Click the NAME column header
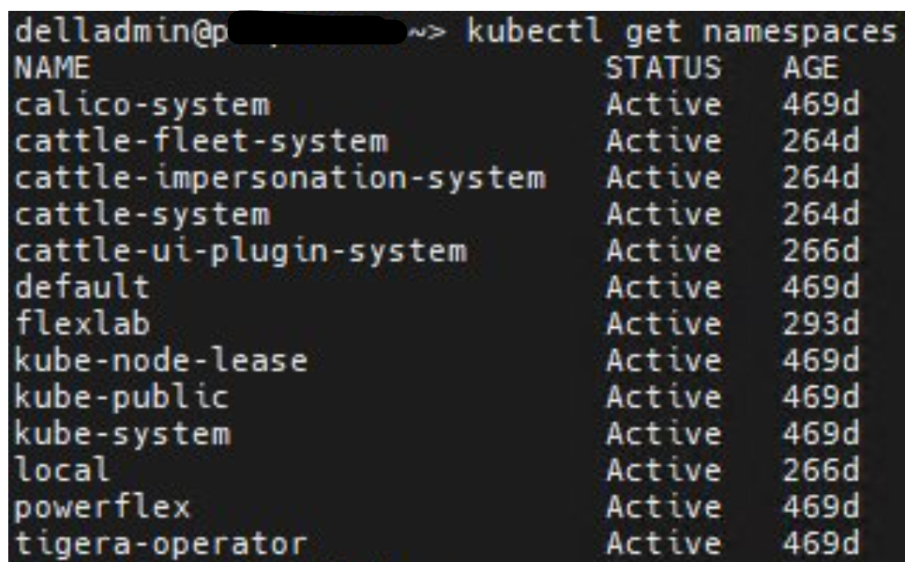The image size is (917, 572). click(52, 68)
